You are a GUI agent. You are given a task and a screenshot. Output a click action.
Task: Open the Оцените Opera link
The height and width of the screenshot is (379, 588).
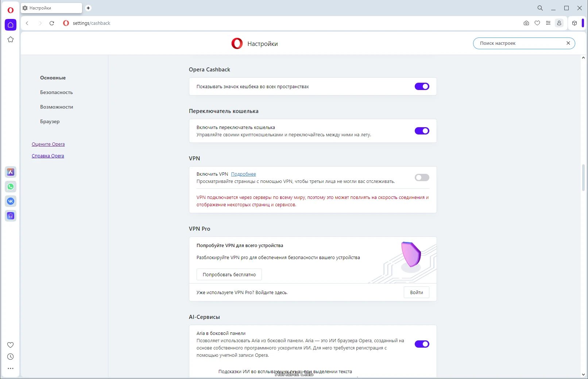pos(48,144)
